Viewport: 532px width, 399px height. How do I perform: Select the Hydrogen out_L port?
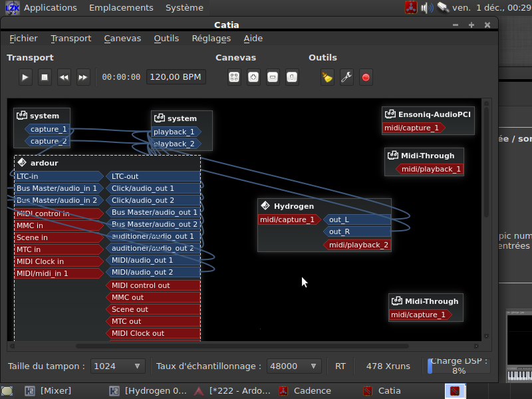[357, 219]
